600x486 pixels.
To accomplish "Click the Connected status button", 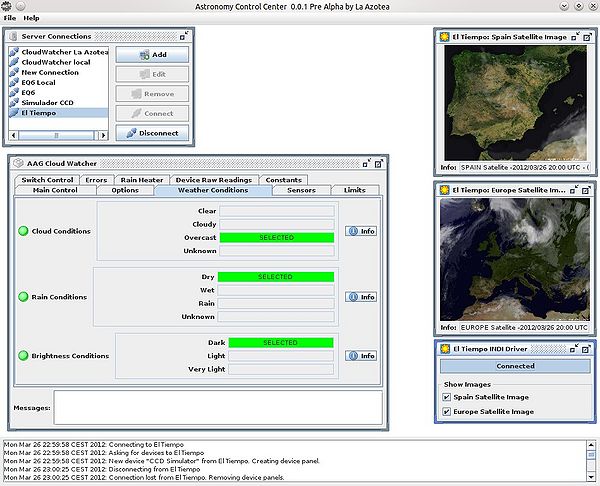I will (515, 366).
